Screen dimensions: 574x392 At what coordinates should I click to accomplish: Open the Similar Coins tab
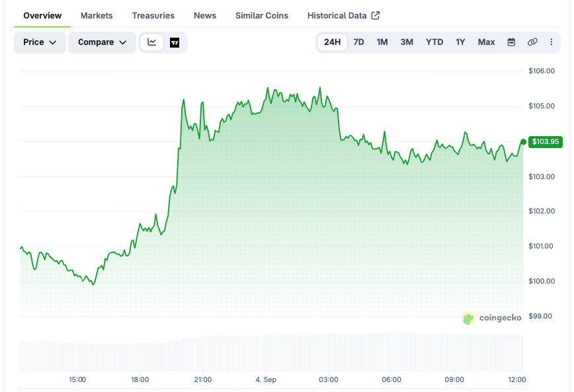(262, 16)
